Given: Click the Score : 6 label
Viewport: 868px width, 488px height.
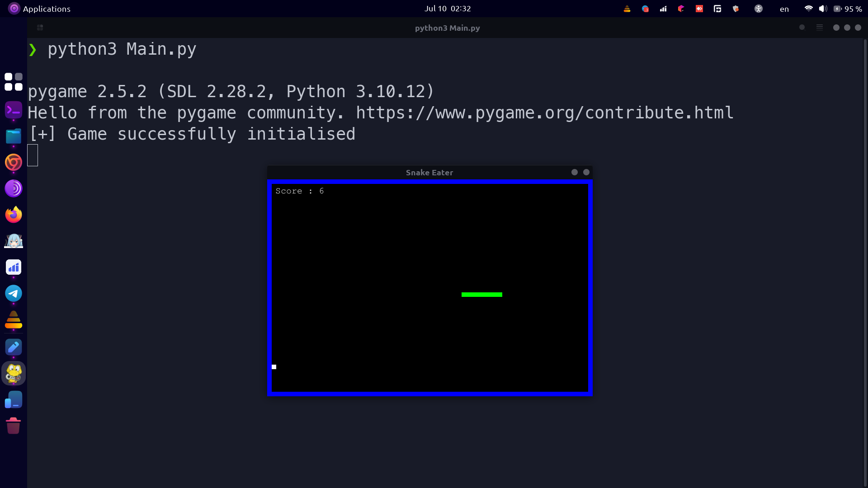Looking at the screenshot, I should coord(300,191).
